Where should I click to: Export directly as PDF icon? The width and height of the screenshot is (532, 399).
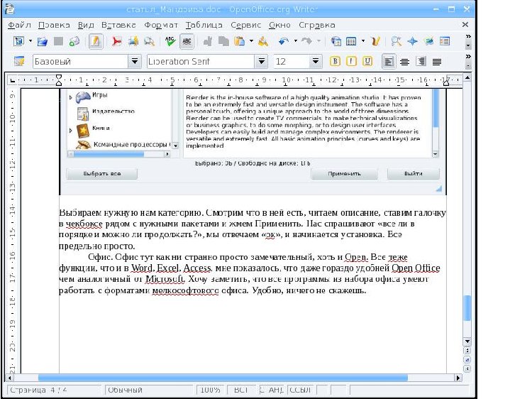click(117, 41)
